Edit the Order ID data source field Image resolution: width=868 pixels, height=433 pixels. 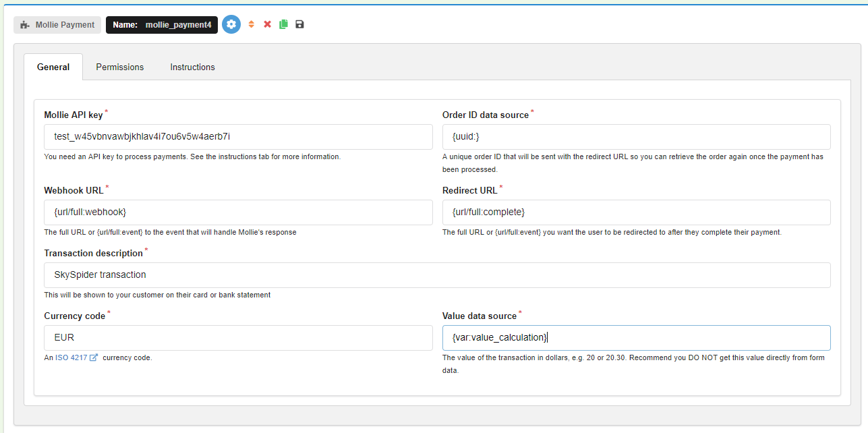tap(636, 137)
